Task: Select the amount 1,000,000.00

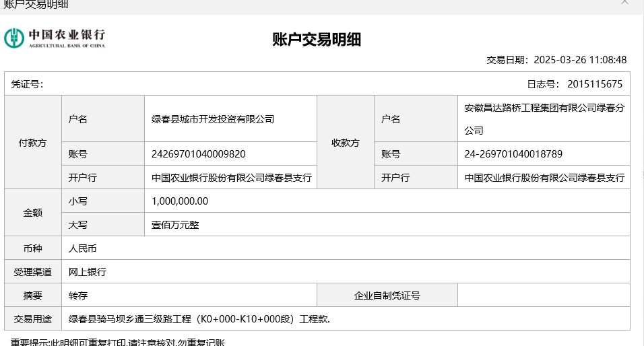Action: coord(180,201)
